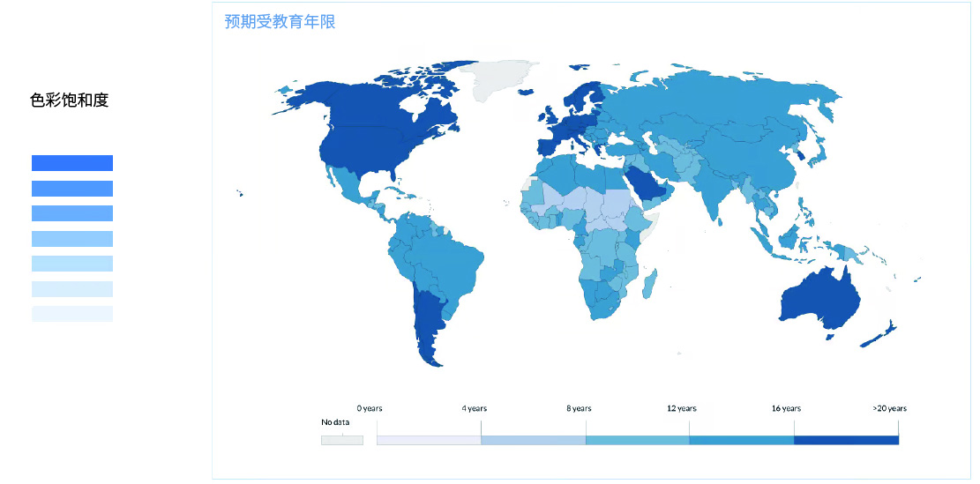Click India on the world map
980x484 pixels.
click(714, 194)
